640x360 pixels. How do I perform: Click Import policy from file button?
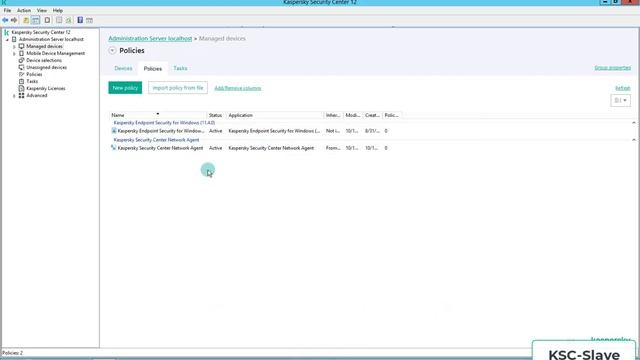[178, 88]
